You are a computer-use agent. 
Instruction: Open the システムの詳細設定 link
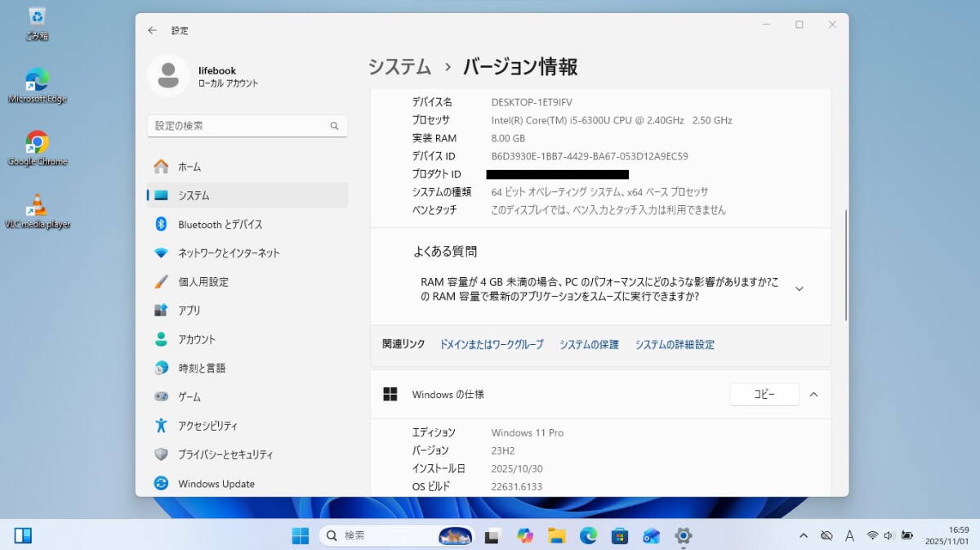point(675,345)
